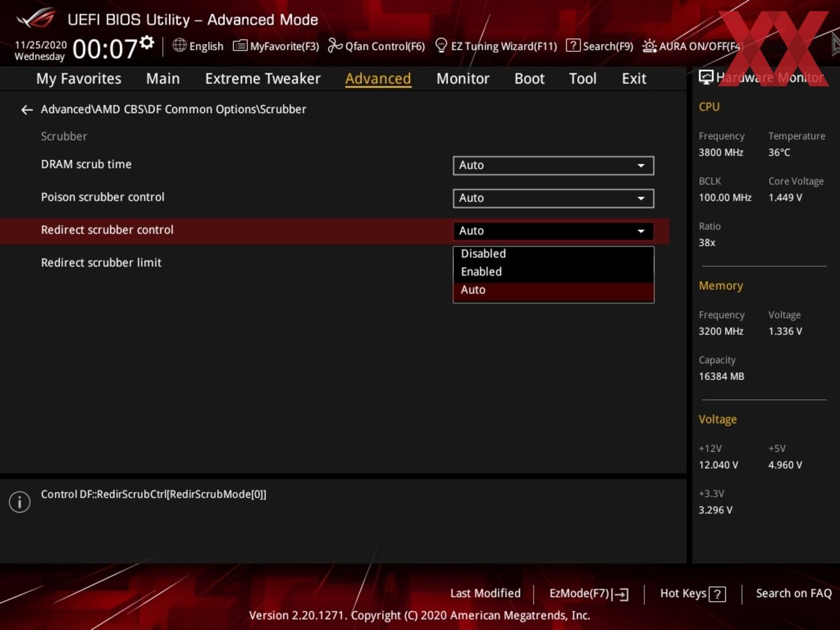The width and height of the screenshot is (840, 630).
Task: Open the settings gear next to the clock
Action: tap(146, 43)
